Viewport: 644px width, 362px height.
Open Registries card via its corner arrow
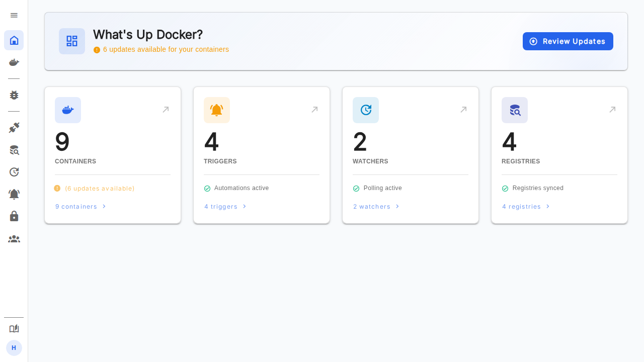612,110
